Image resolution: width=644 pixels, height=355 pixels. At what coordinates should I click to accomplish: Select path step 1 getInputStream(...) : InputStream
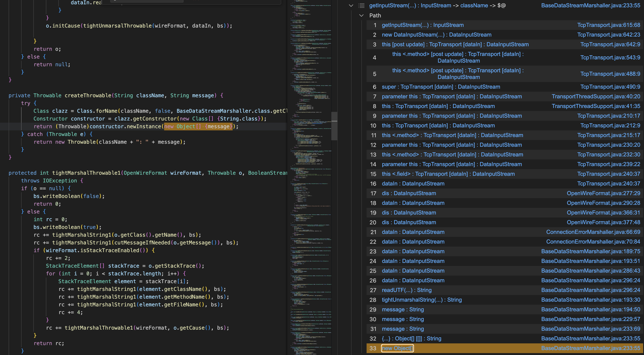tap(423, 25)
